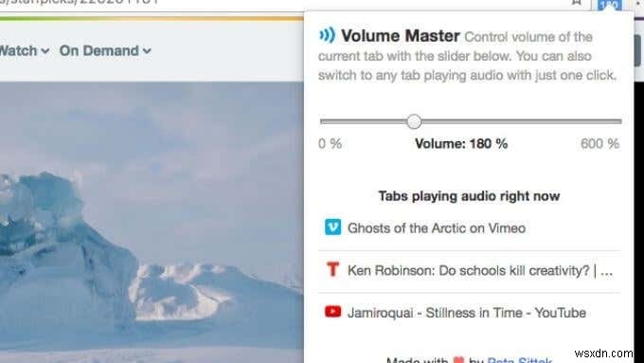Click the Volume Master title text
This screenshot has height=363, width=644.
pyautogui.click(x=400, y=36)
